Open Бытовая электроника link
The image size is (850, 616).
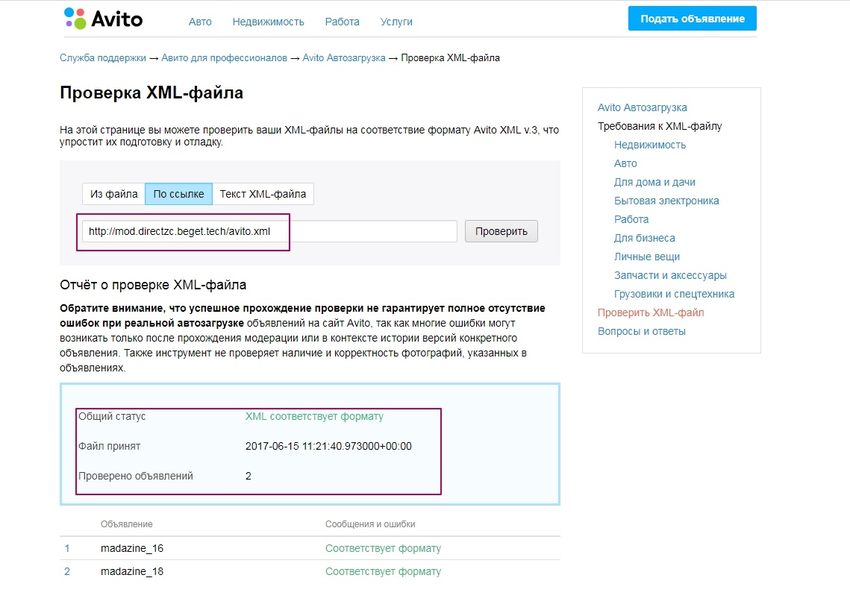[666, 201]
